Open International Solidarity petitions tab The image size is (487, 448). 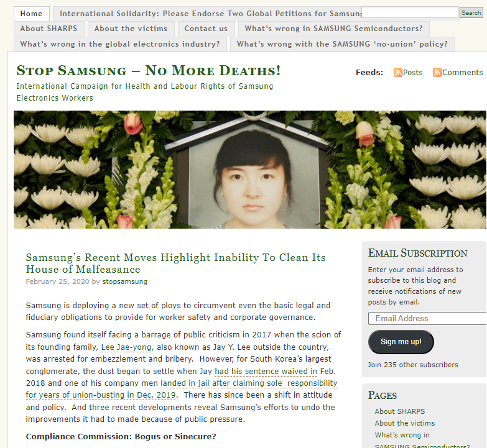[x=207, y=14]
